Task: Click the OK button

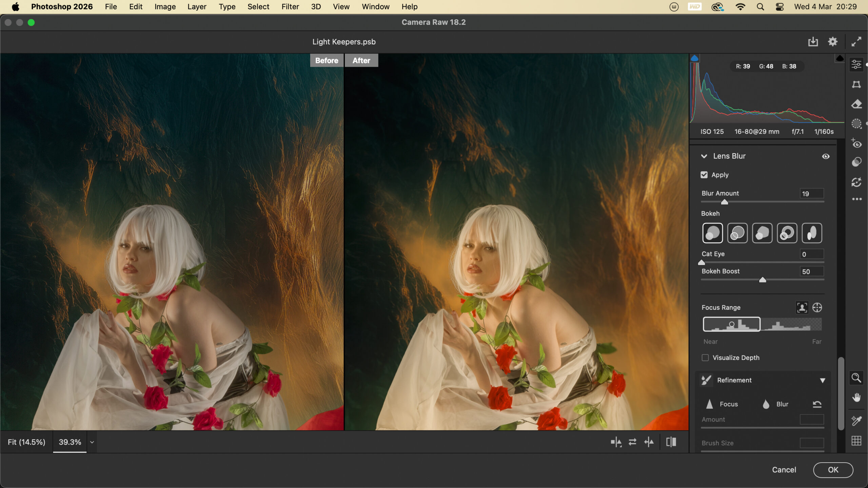Action: [x=833, y=470]
